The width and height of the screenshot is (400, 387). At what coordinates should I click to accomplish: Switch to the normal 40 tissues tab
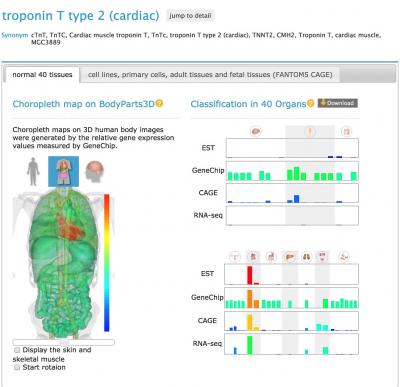tap(42, 75)
